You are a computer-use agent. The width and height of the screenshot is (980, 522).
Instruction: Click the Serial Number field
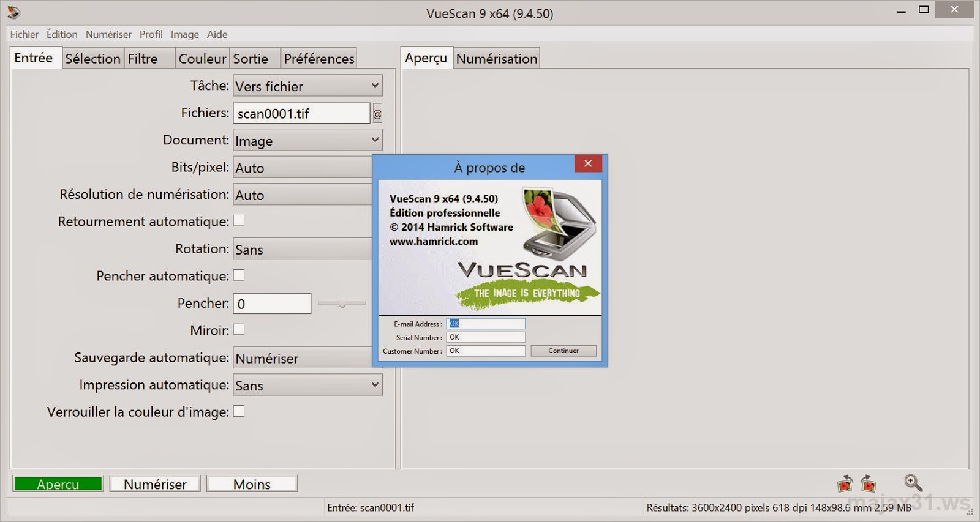(x=486, y=337)
